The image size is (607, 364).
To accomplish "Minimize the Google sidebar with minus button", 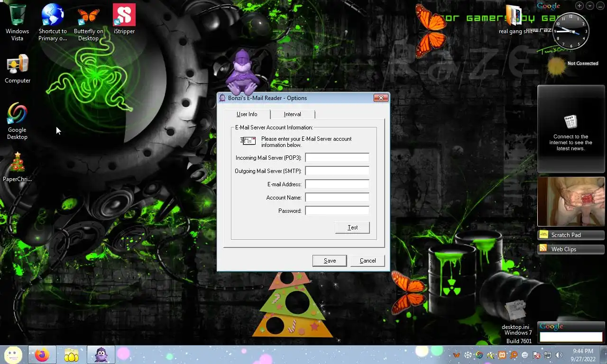I will (600, 6).
